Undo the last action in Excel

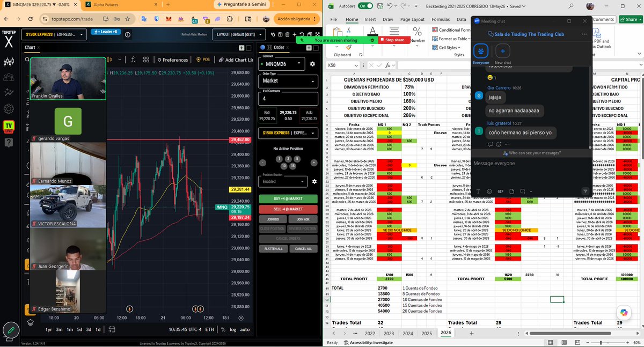click(390, 6)
